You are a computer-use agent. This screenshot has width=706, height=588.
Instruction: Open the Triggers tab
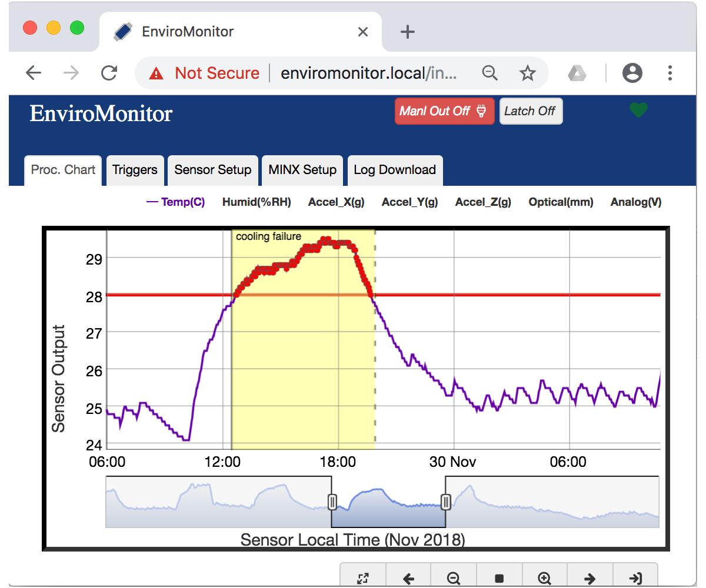coord(135,170)
